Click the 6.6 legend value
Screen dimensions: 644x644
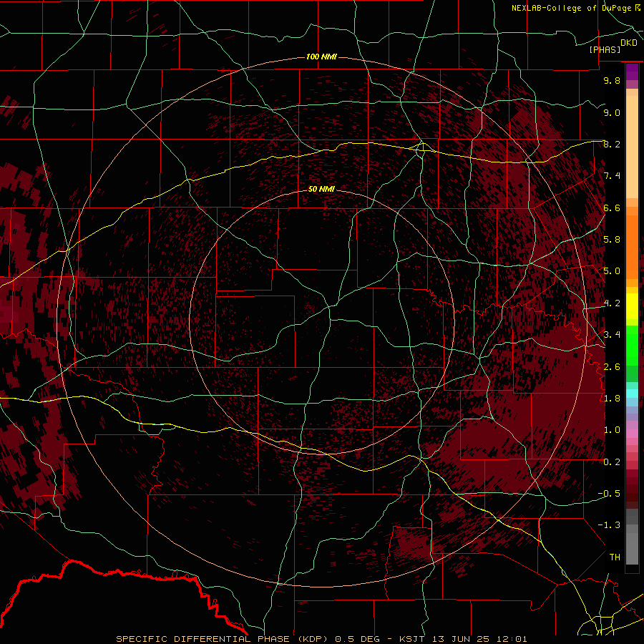click(612, 208)
